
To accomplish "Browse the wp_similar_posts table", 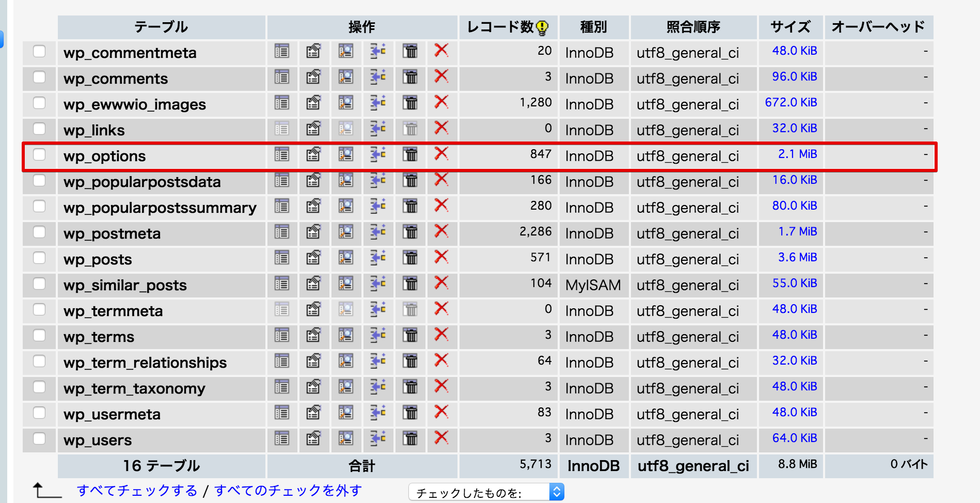I will pyautogui.click(x=282, y=284).
